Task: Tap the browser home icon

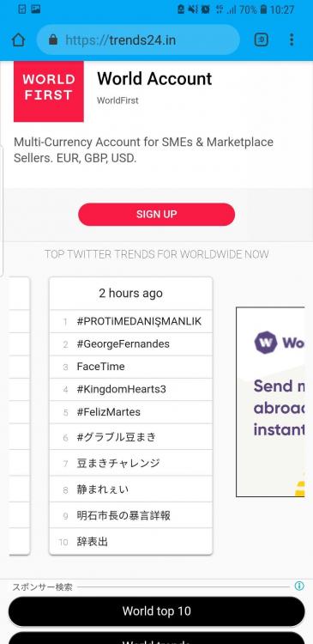Action: [x=19, y=39]
